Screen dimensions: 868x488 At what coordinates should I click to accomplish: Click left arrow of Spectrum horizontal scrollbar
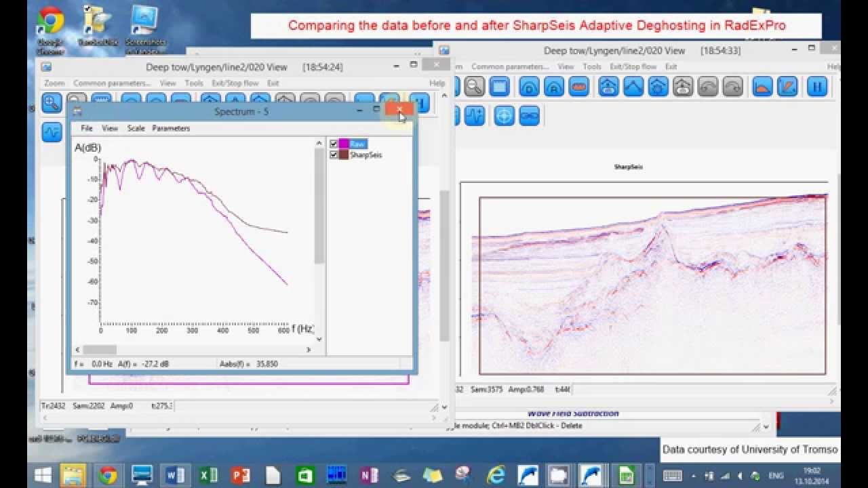point(77,350)
